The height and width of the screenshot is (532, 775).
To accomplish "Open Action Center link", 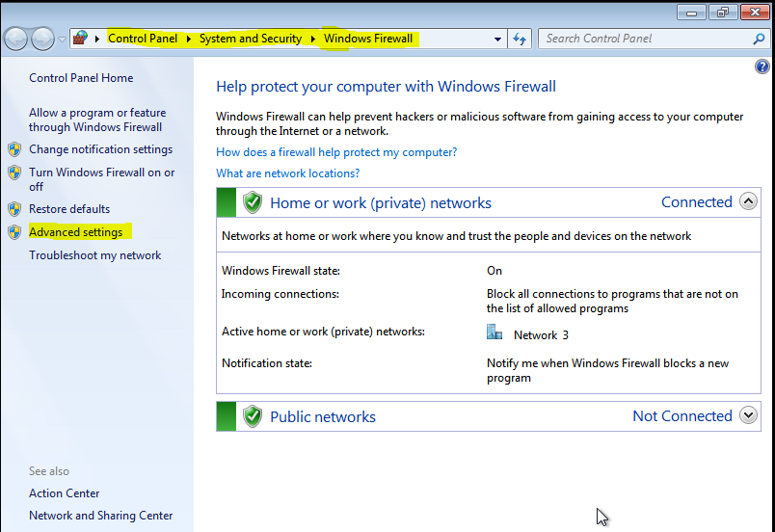I will pos(65,493).
